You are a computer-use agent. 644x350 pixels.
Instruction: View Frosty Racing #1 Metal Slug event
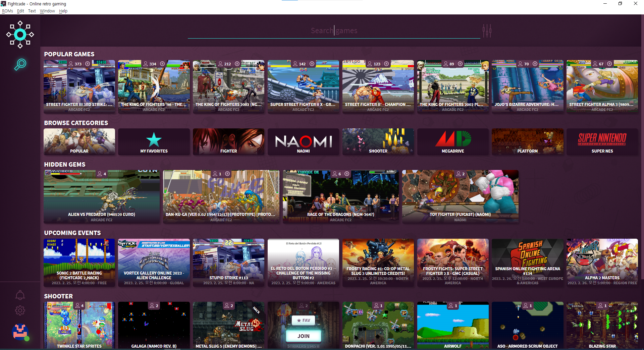point(378,262)
